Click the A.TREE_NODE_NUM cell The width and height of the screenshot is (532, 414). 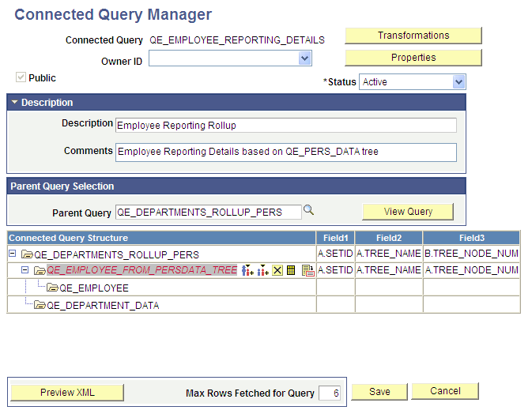click(x=472, y=270)
